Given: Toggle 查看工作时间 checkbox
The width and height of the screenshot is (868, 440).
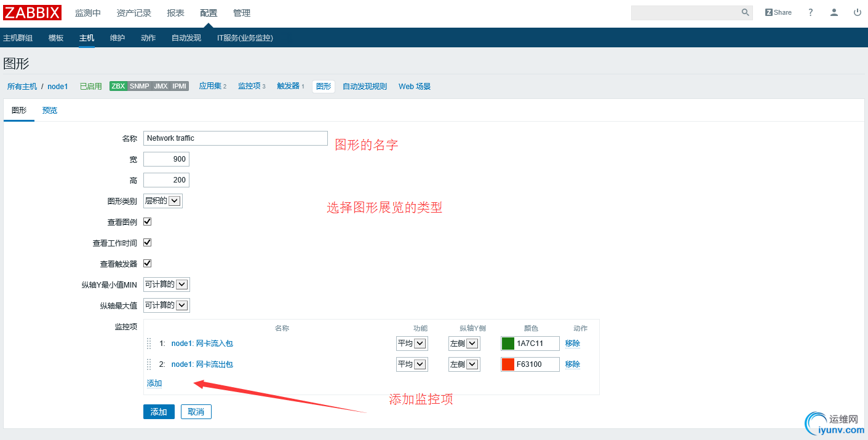Looking at the screenshot, I should click(x=147, y=242).
